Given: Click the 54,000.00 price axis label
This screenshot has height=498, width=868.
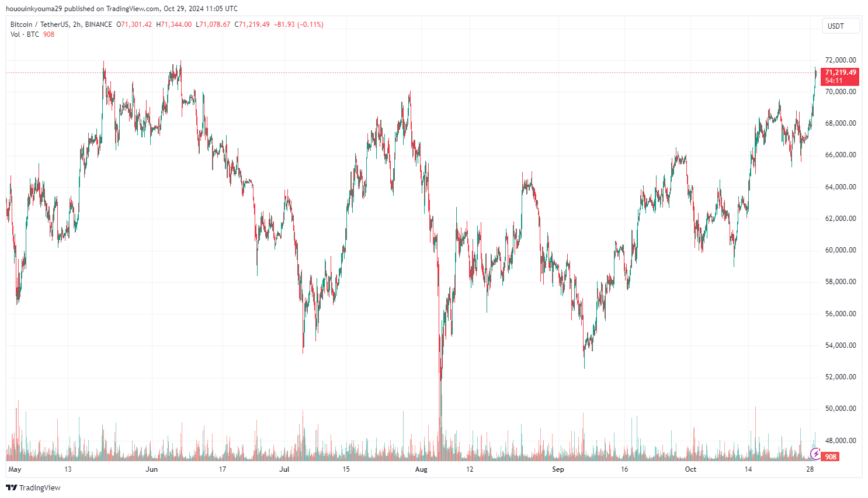Looking at the screenshot, I should pos(841,345).
